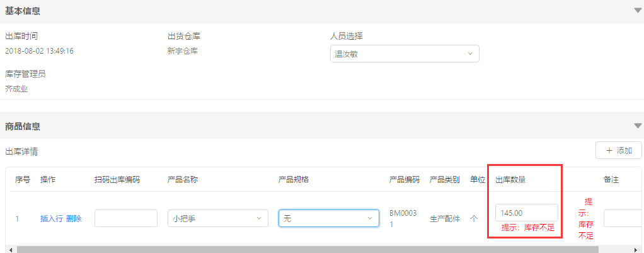Click the chevron in 温汝敏 select box
644x253 pixels.
point(470,54)
